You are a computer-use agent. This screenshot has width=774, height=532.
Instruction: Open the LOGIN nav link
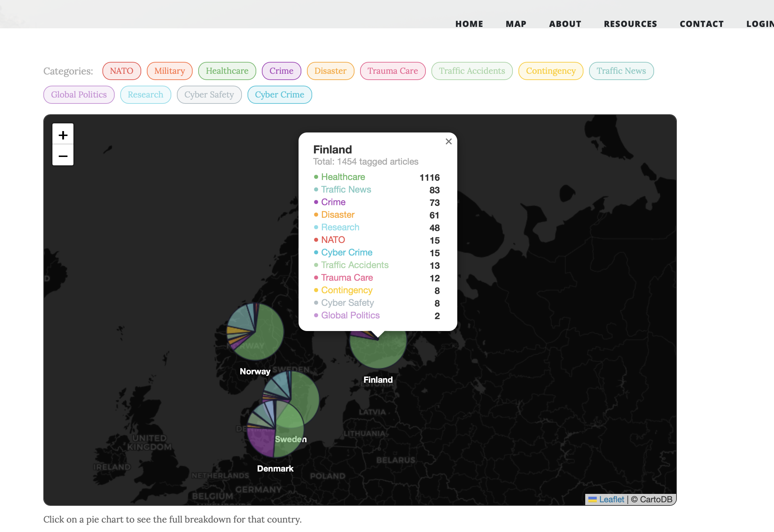pos(760,24)
